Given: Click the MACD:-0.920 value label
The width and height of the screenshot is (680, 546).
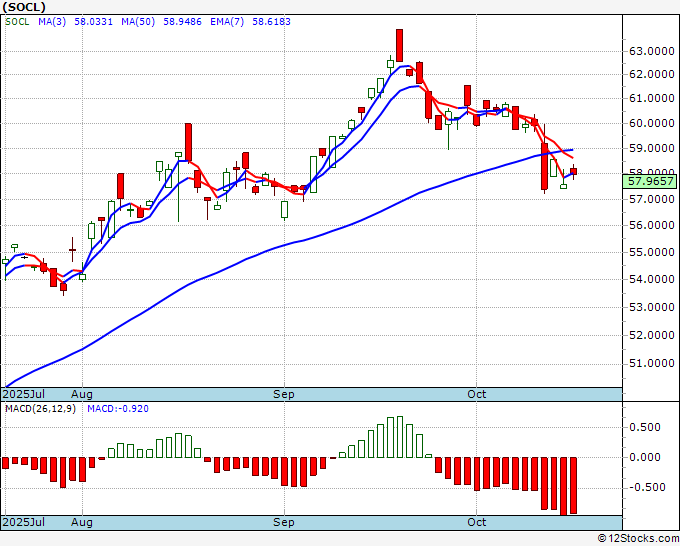Looking at the screenshot, I should click(118, 409).
